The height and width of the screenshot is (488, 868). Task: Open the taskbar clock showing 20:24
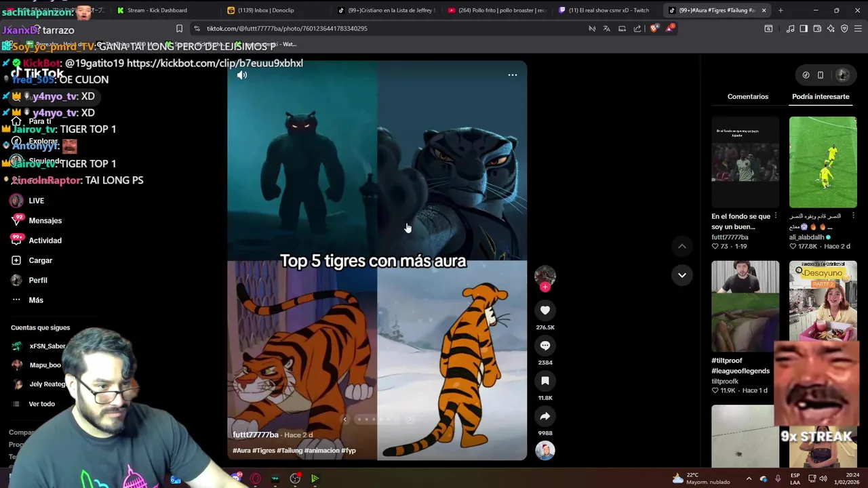click(x=848, y=479)
